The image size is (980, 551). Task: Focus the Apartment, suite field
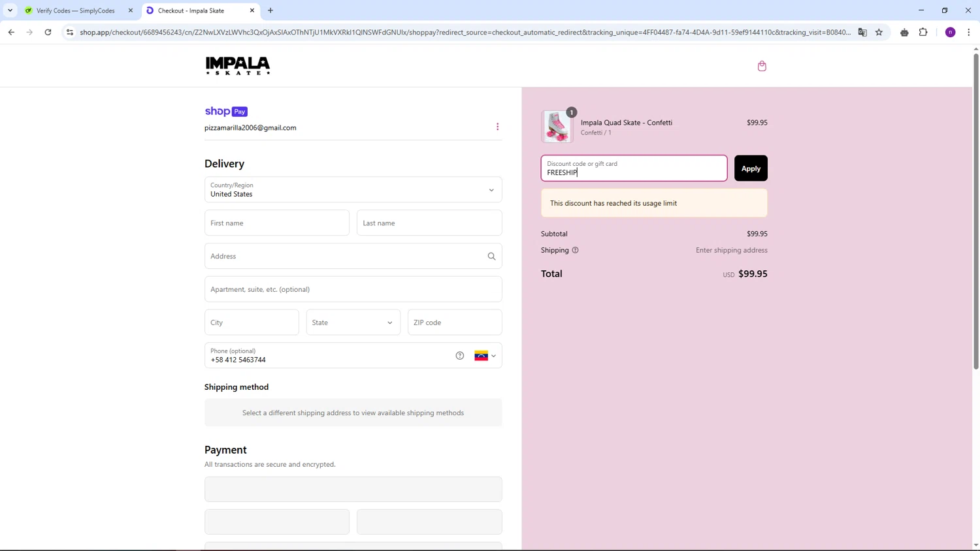click(353, 289)
